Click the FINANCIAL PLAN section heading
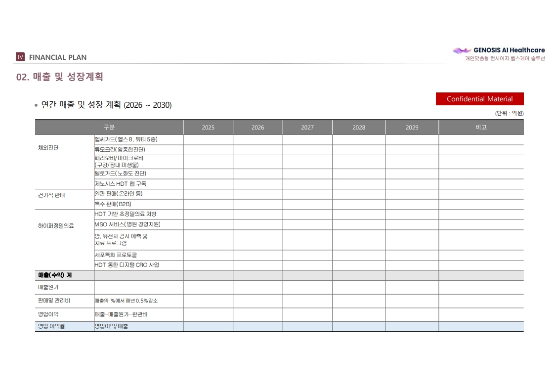This screenshot has width=554, height=392. tap(58, 57)
